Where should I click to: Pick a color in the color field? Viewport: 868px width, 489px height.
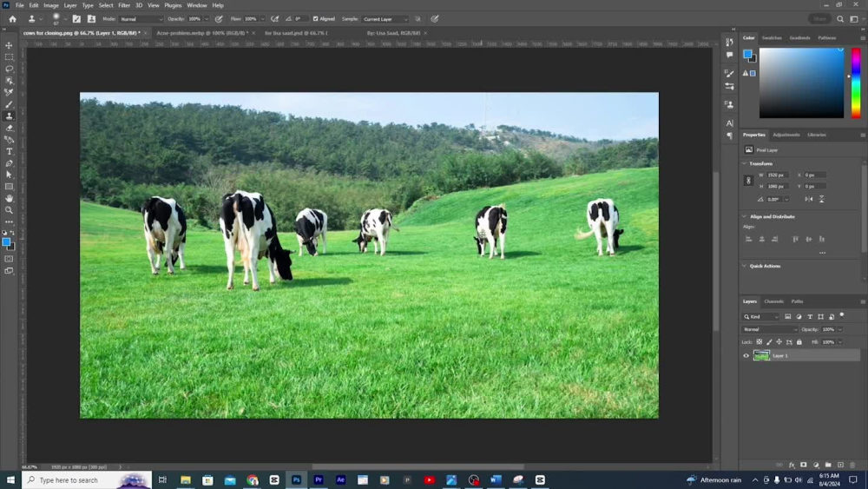click(x=801, y=83)
